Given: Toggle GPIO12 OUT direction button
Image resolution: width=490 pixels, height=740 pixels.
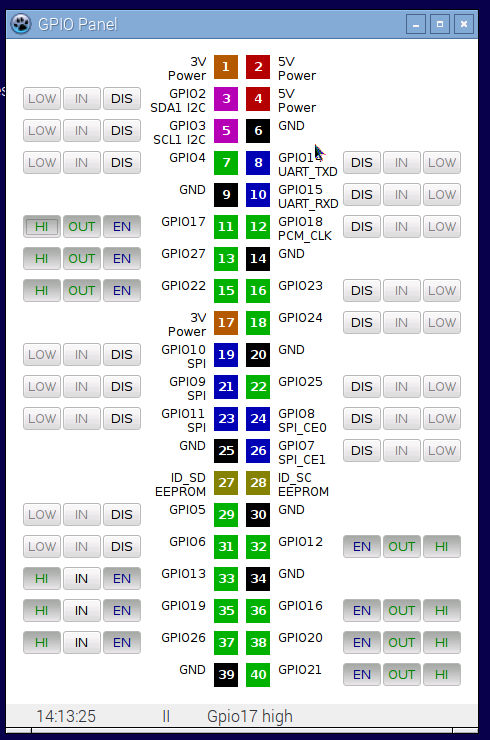Looking at the screenshot, I should 402,547.
